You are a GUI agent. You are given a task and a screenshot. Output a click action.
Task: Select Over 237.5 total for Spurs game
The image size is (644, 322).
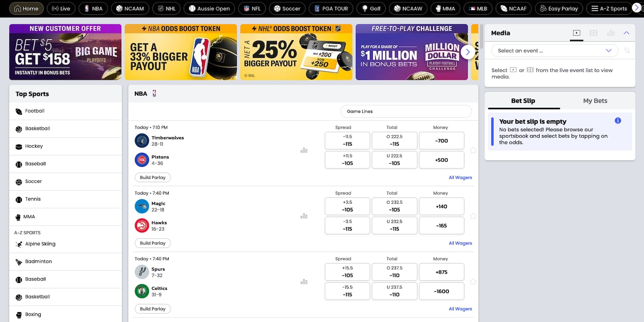[394, 272]
